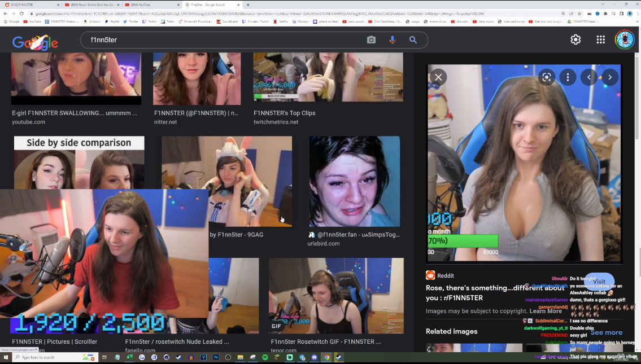
Task: Open File Explorer from the taskbar
Action: [x=241, y=357]
